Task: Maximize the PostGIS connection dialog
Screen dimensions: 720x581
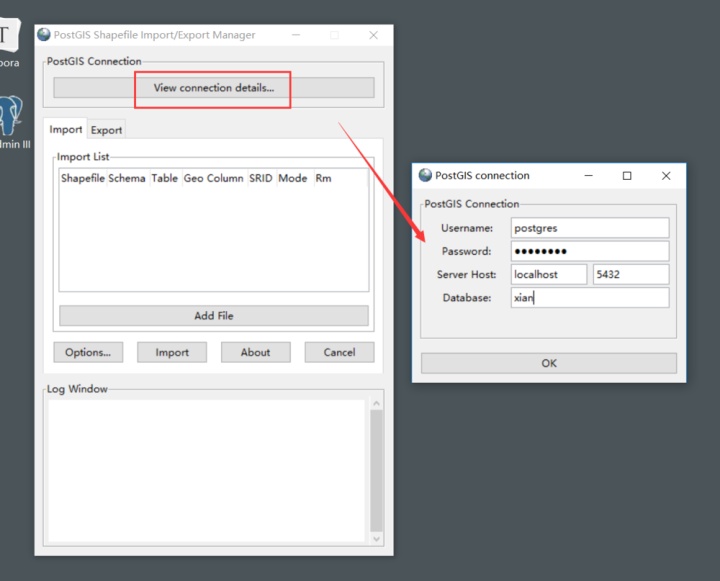Action: (627, 175)
